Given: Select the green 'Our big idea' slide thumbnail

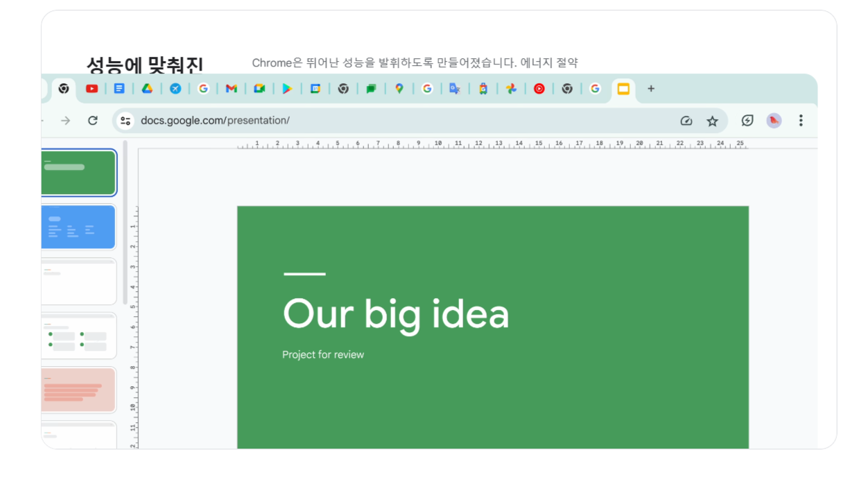Looking at the screenshot, I should point(78,172).
